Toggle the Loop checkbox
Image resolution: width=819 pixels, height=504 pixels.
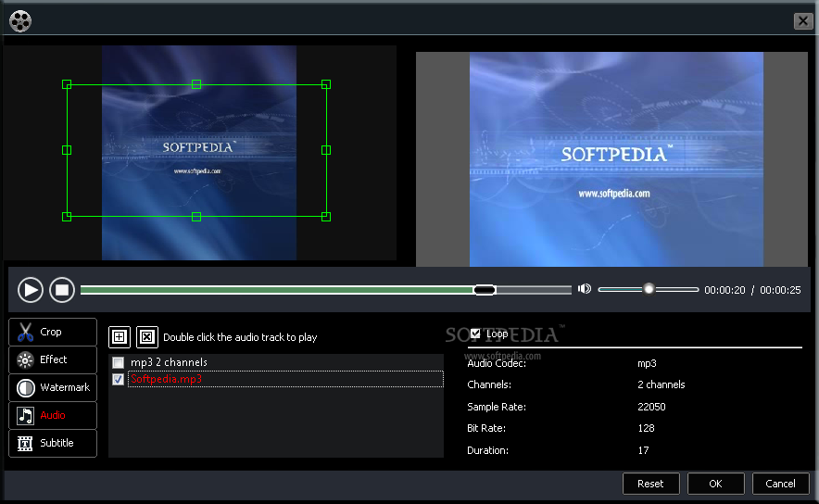pyautogui.click(x=475, y=334)
